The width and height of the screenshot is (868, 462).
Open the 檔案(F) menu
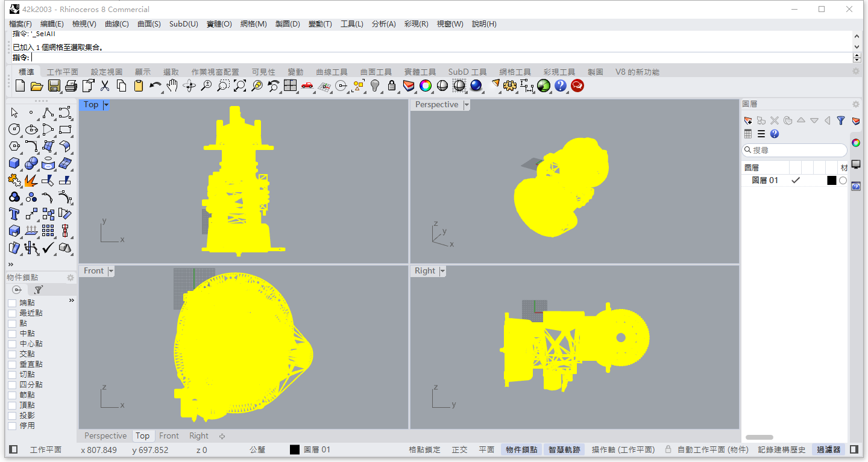20,23
